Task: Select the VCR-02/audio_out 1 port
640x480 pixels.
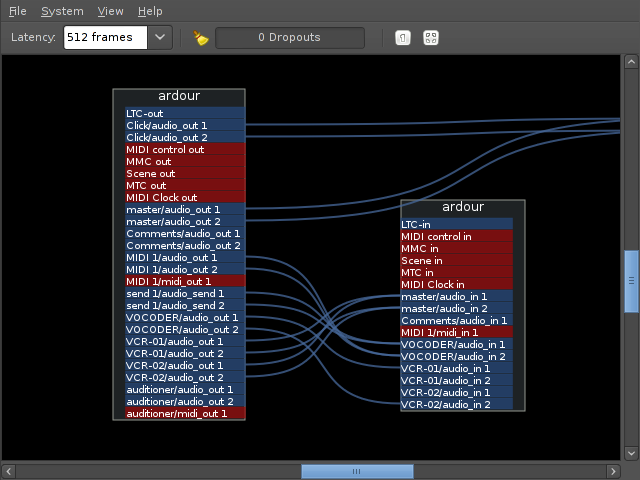Action: [185, 365]
